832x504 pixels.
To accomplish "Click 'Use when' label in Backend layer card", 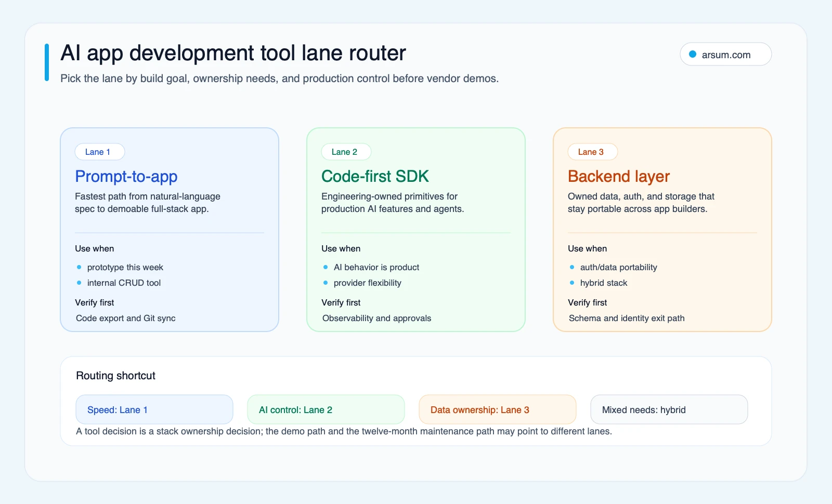I will point(588,248).
